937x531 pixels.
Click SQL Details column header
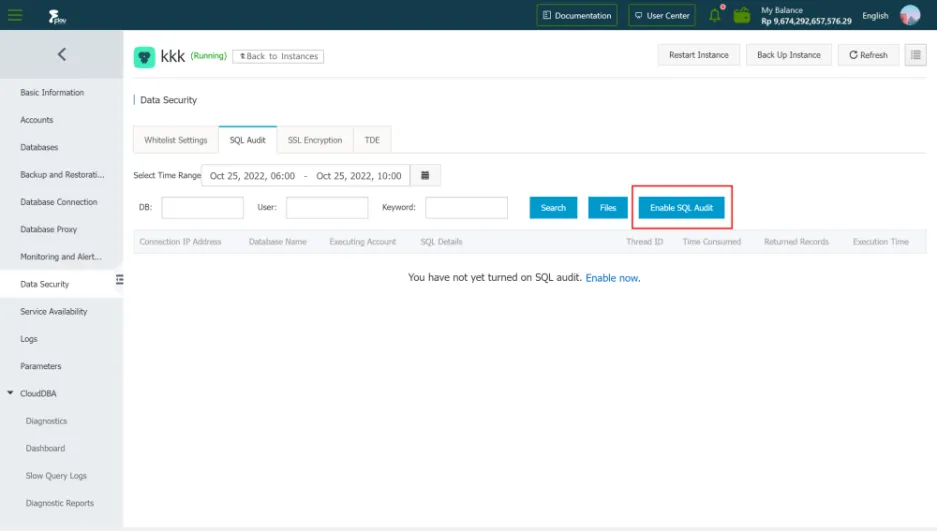pos(441,242)
